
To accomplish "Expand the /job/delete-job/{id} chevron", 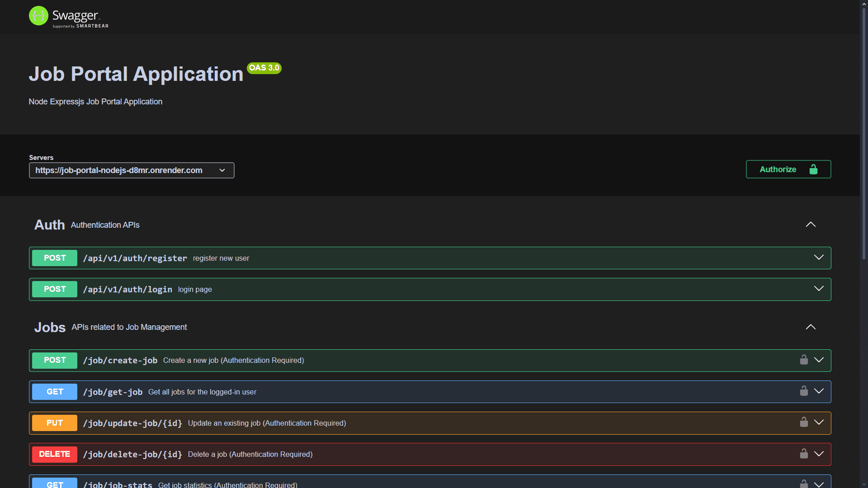I will (819, 454).
